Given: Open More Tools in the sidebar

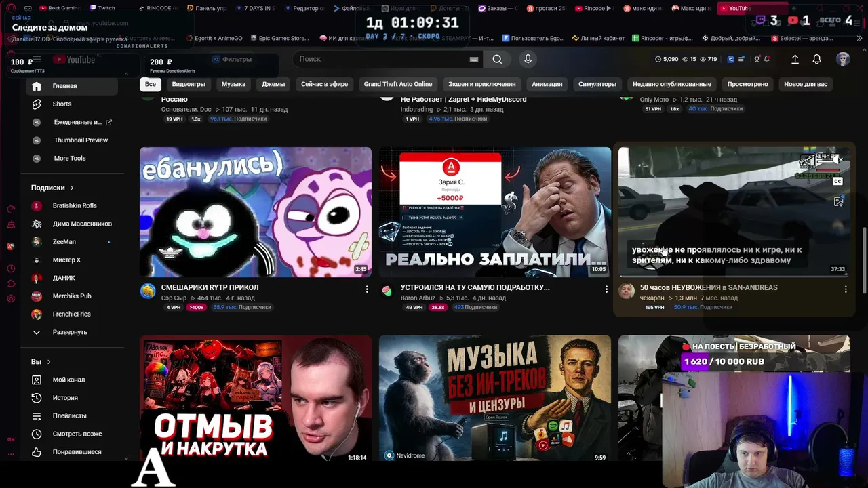Looking at the screenshot, I should coord(72,158).
